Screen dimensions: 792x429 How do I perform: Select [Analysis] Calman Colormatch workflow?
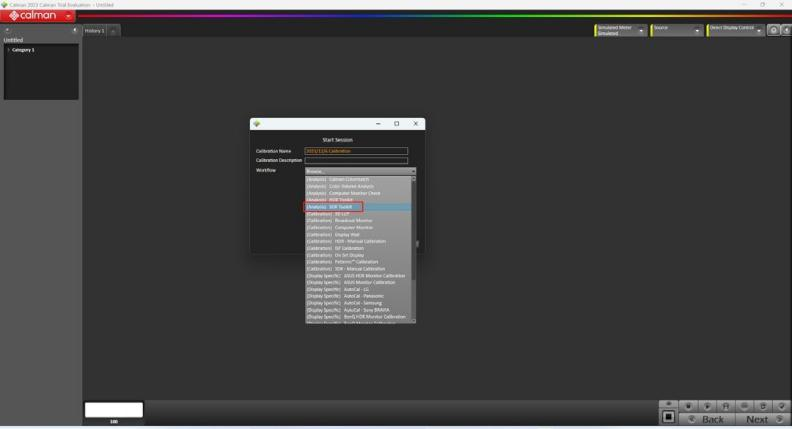tap(358, 179)
